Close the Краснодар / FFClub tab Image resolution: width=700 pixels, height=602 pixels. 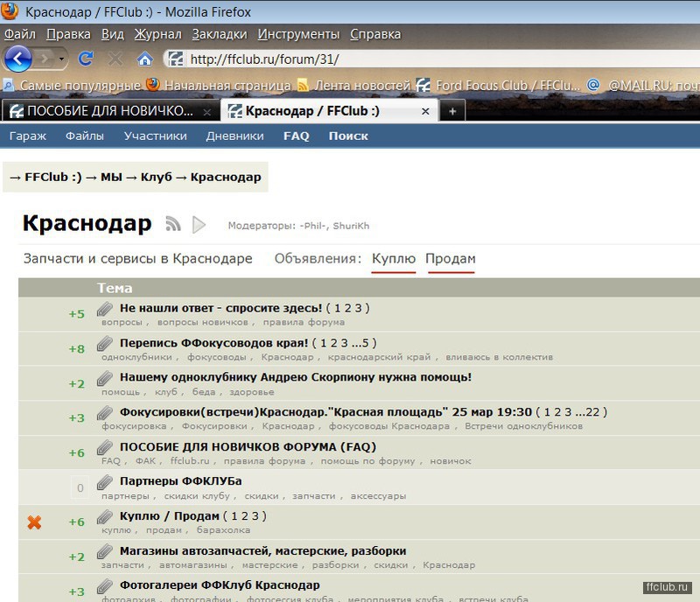click(425, 111)
